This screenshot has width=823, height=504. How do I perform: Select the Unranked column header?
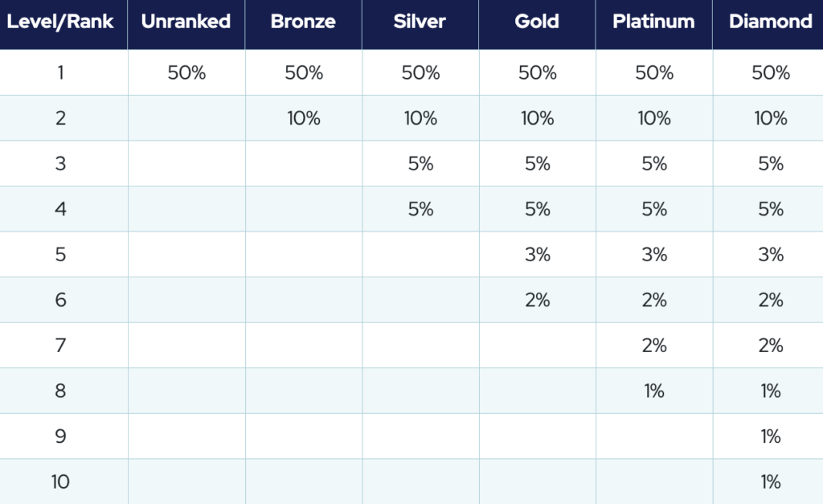(x=186, y=22)
